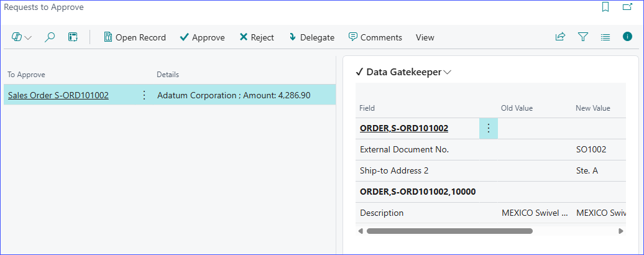Open the copilot icon dropdown
Viewport: 644px width, 255px height.
pos(22,37)
